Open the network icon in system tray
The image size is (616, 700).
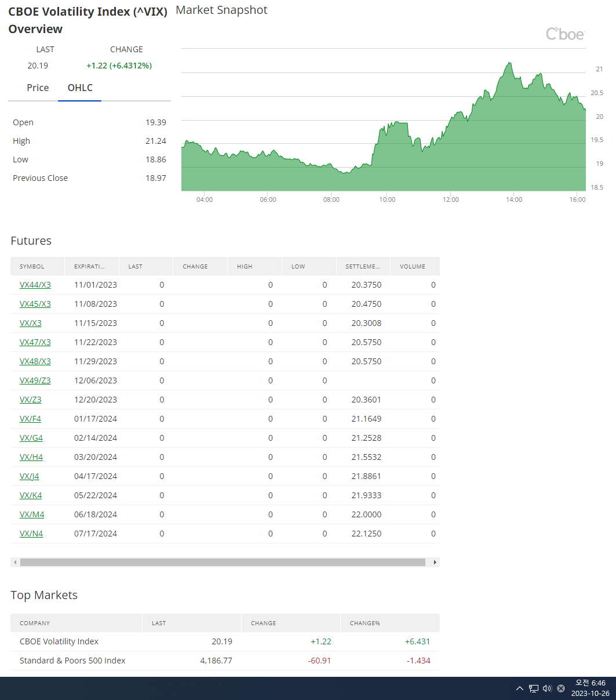tap(534, 688)
